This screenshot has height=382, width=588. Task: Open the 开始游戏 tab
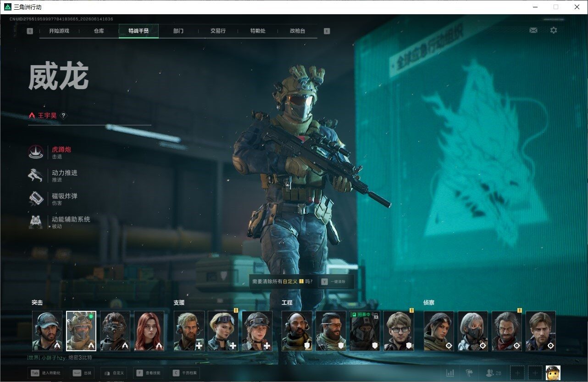(x=59, y=31)
